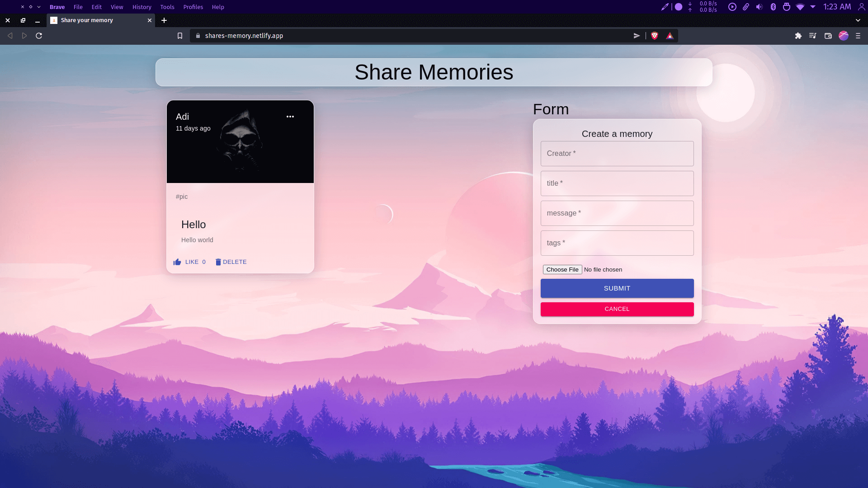Click the site security padlock icon
The height and width of the screenshot is (488, 868).
198,36
